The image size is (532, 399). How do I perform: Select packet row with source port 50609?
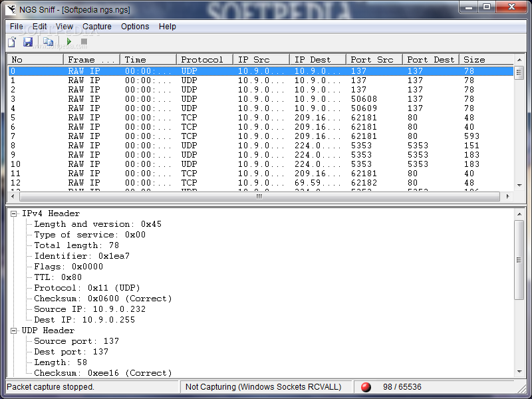click(261, 108)
